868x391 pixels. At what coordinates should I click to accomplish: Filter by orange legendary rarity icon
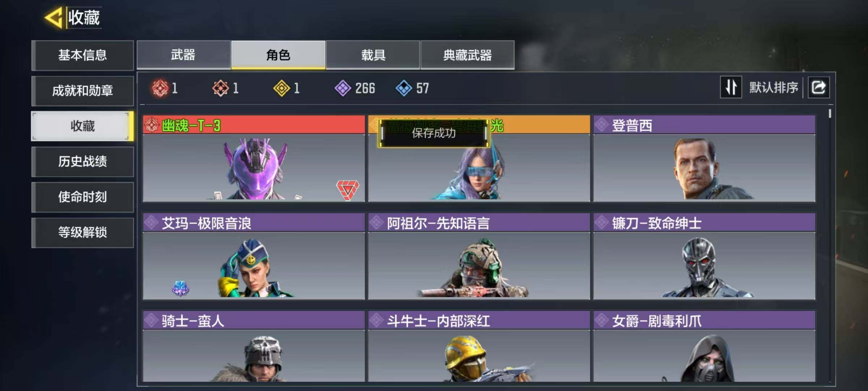(x=221, y=88)
